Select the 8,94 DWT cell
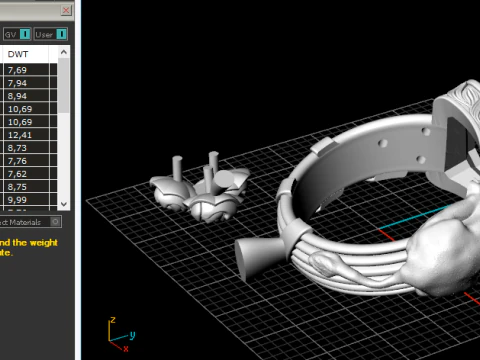The image size is (480, 360). click(26, 96)
